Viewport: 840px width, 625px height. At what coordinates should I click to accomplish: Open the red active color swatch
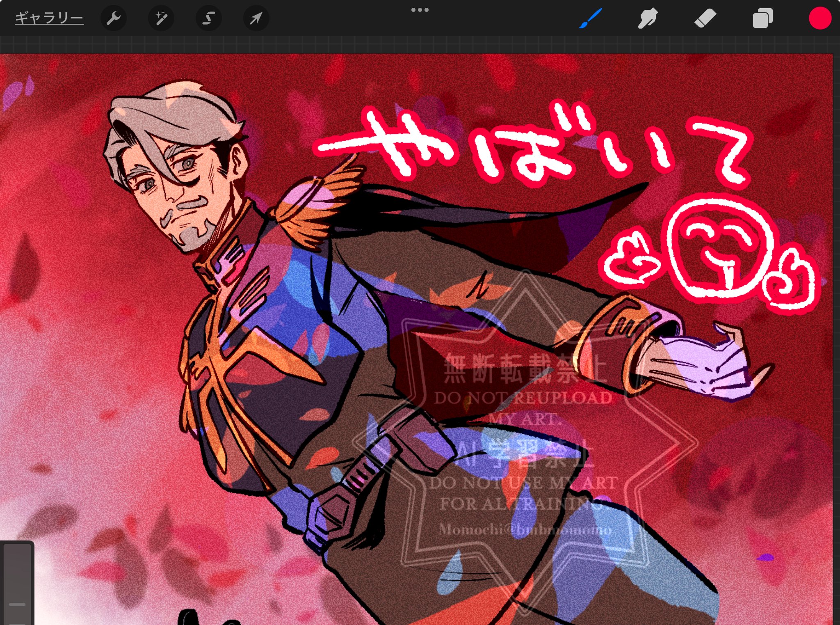pyautogui.click(x=820, y=18)
